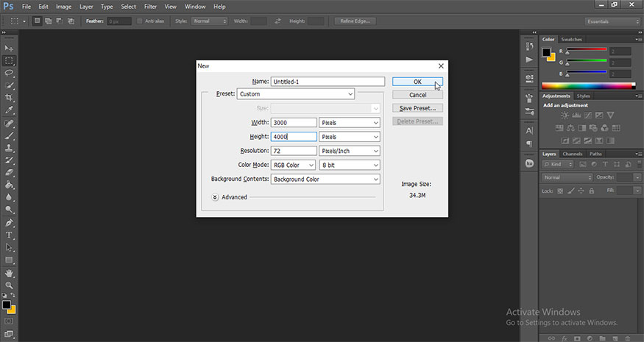
Task: Swap foreground and background colors
Action: click(13, 295)
